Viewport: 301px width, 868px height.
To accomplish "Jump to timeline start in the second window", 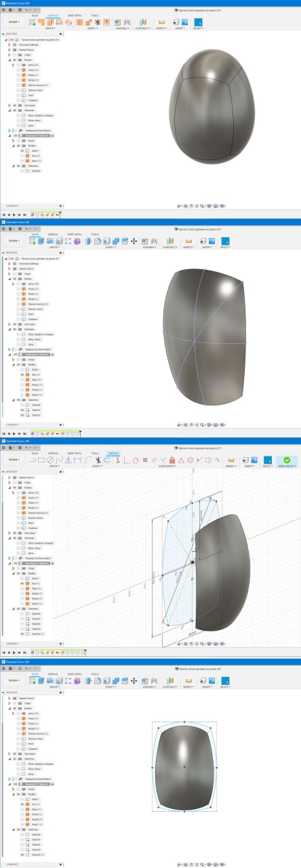I will coord(3,433).
